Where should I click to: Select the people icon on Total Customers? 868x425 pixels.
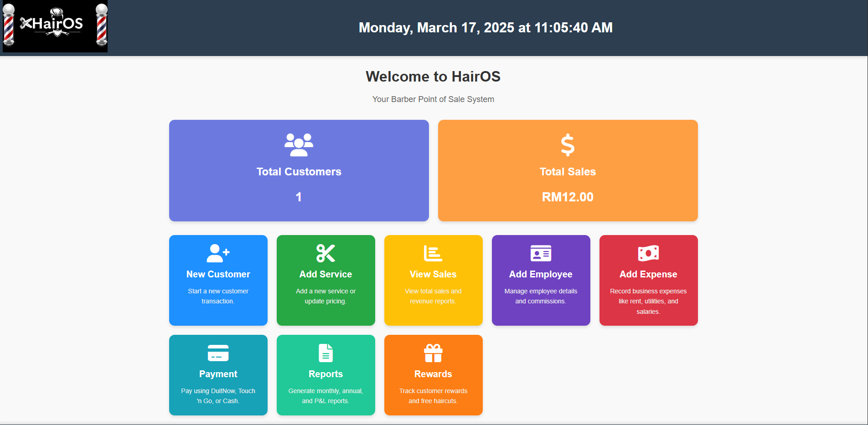pyautogui.click(x=299, y=145)
